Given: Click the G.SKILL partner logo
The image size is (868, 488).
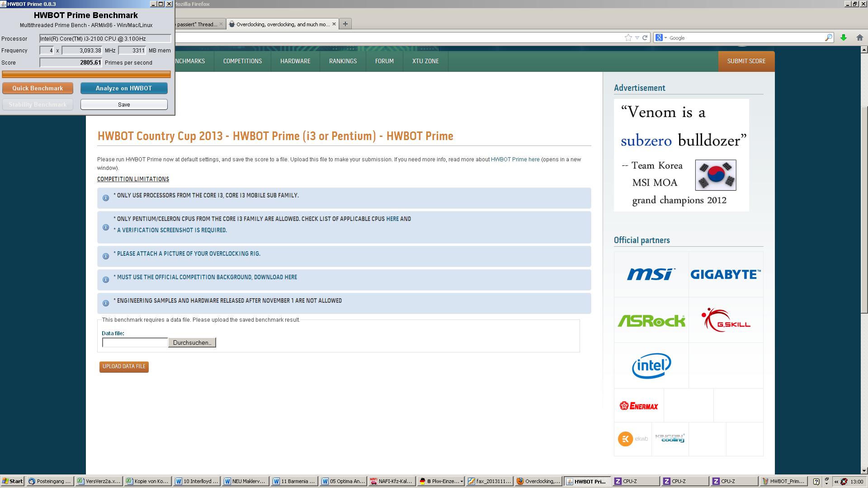Looking at the screenshot, I should pos(726,320).
